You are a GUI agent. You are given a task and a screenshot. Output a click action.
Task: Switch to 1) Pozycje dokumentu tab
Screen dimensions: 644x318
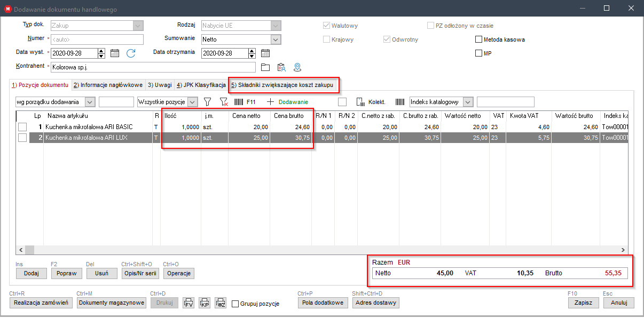(40, 85)
